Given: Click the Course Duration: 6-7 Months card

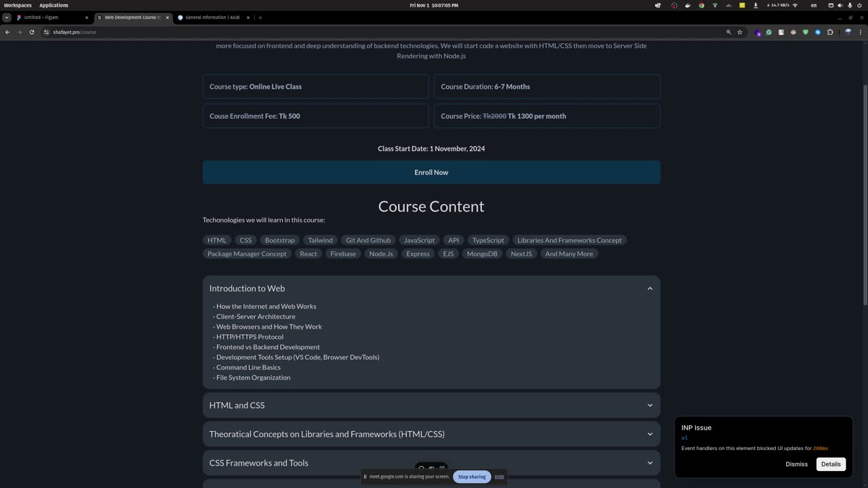Looking at the screenshot, I should 547,86.
